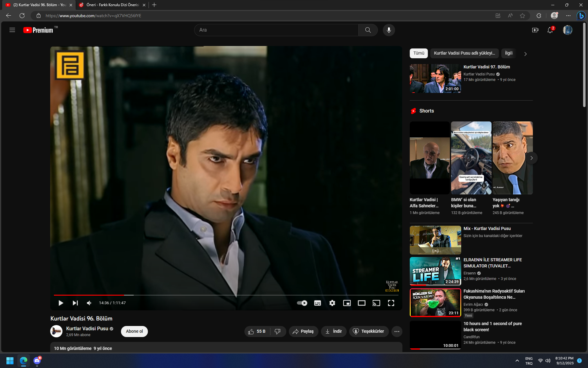This screenshot has width=588, height=368.
Task: Open the Create video icon
Action: [x=535, y=30]
